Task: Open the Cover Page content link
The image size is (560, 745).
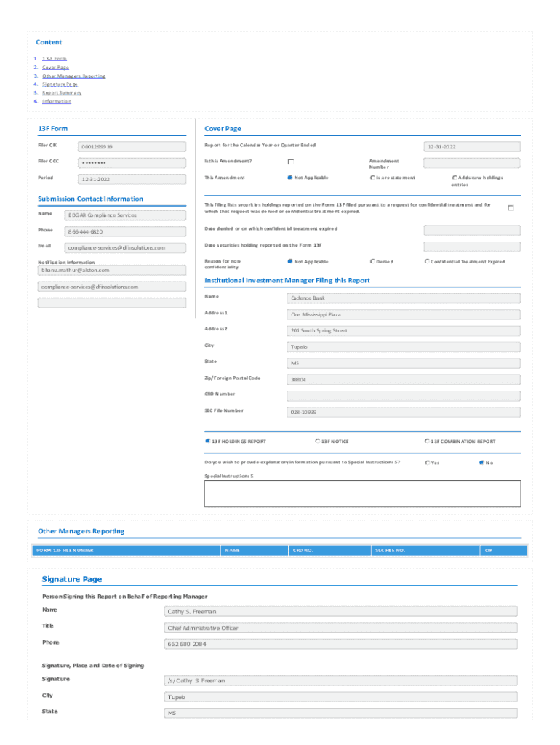Action: pos(55,67)
